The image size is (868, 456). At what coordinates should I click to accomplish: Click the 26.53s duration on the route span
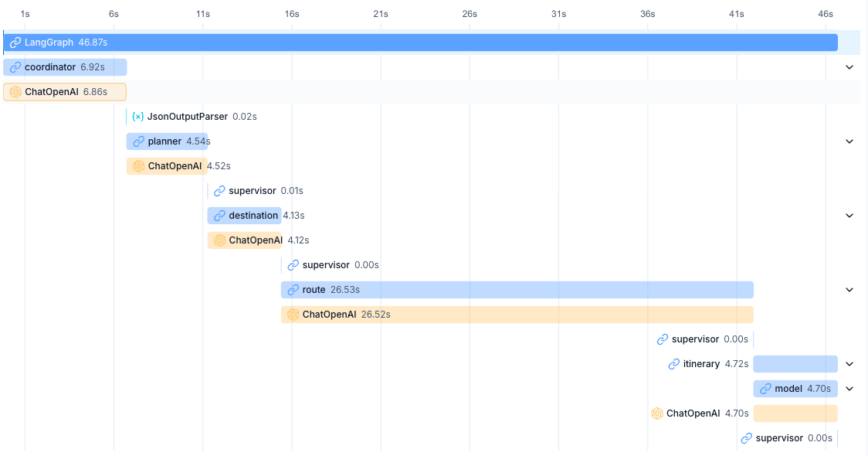pos(345,290)
